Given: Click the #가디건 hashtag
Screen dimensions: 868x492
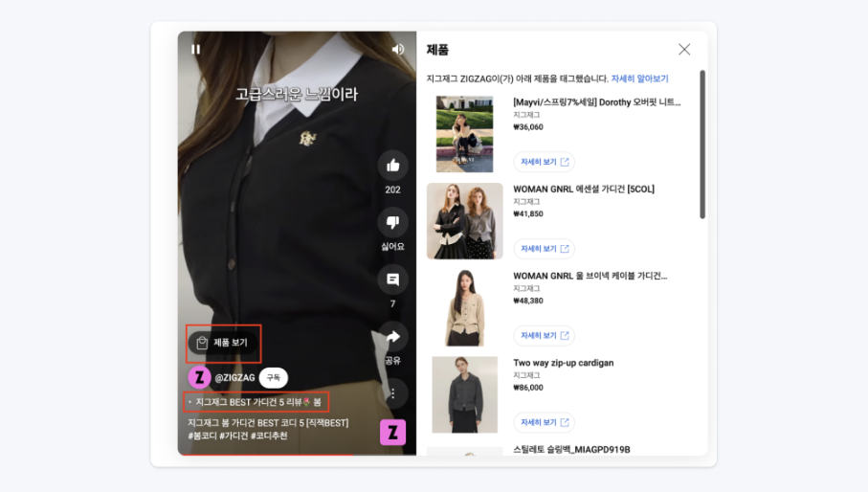Looking at the screenshot, I should [234, 436].
